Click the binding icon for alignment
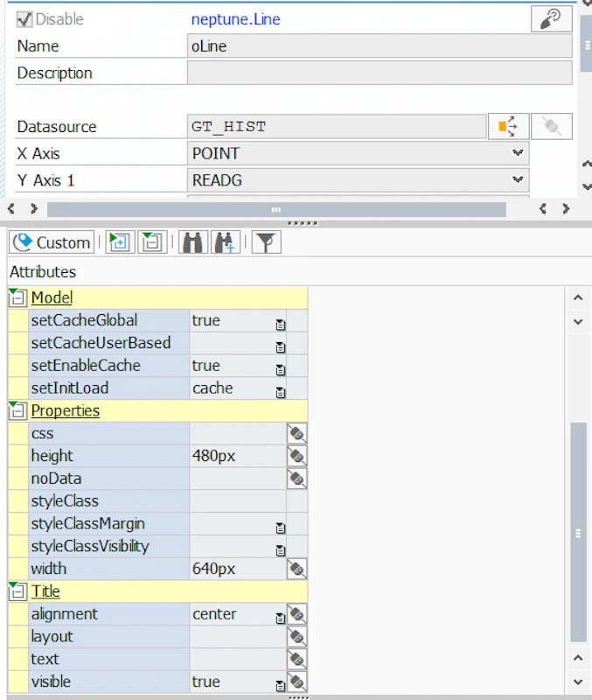This screenshot has width=592, height=700. click(296, 614)
